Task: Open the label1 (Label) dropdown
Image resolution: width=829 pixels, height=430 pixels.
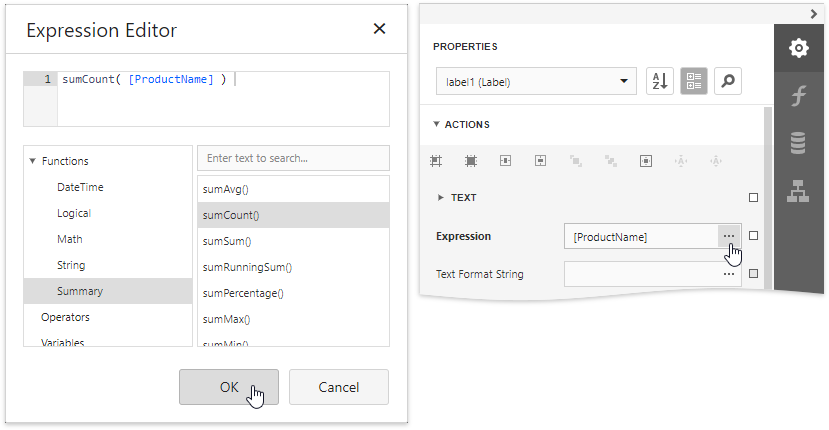Action: (536, 81)
